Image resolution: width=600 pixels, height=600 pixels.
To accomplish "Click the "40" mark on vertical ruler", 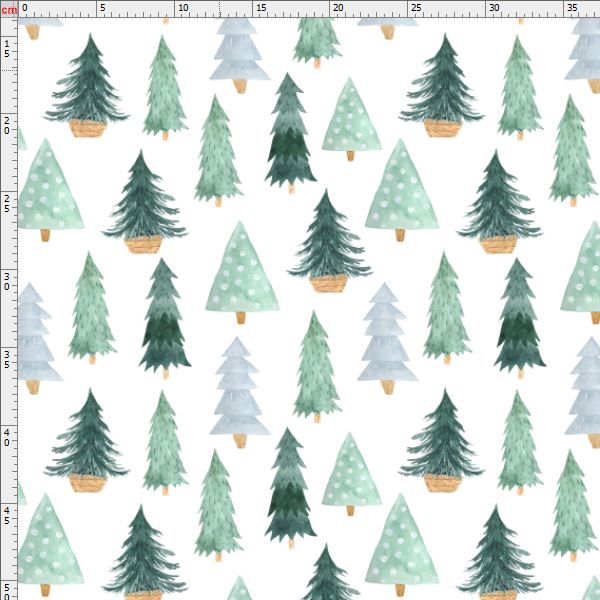I will point(7,437).
